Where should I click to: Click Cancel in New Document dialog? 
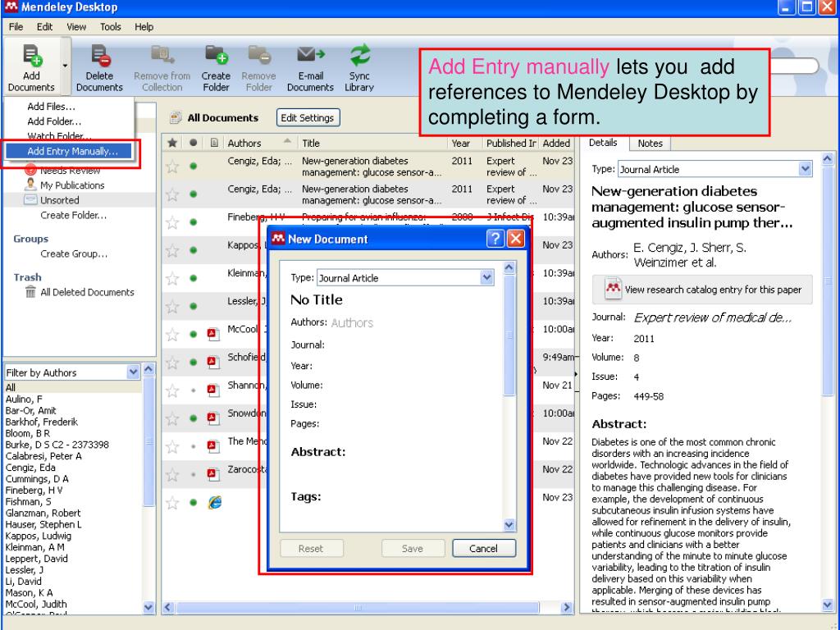click(x=484, y=549)
